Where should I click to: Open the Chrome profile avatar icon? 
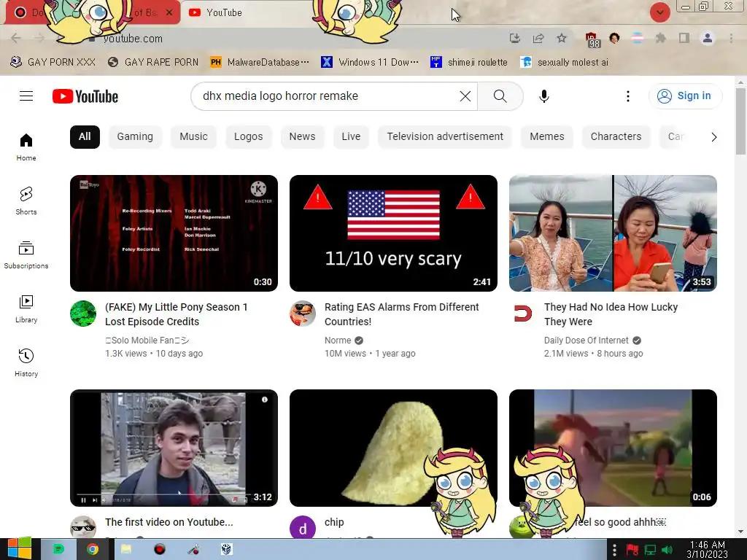coord(708,38)
